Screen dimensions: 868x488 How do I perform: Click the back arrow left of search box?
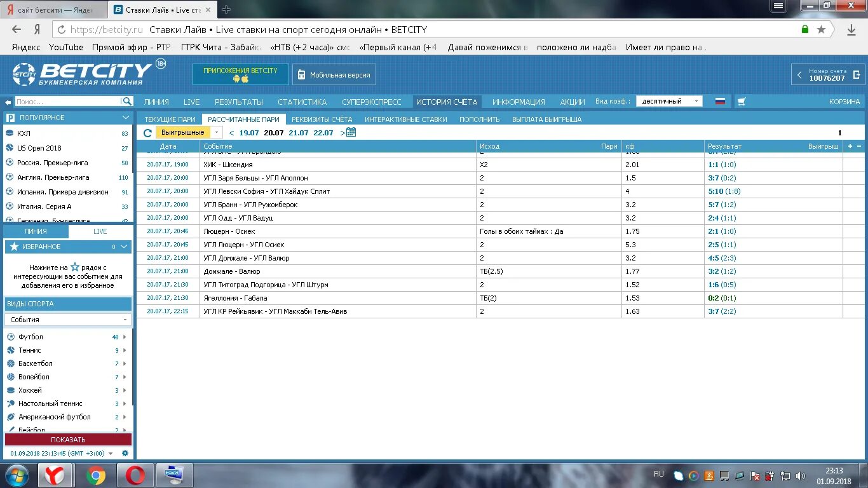8,102
